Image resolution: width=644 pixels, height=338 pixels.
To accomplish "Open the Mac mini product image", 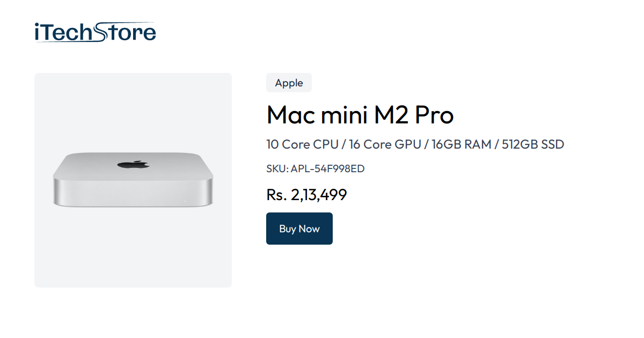I will (133, 180).
